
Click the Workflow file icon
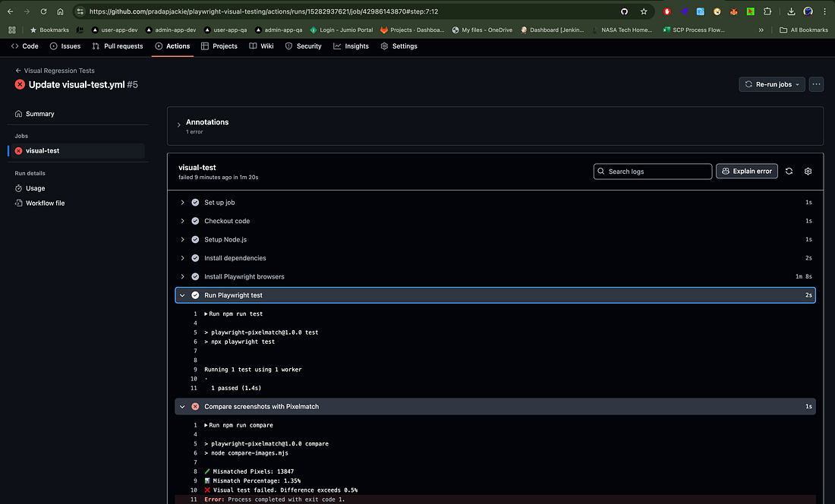(x=19, y=203)
